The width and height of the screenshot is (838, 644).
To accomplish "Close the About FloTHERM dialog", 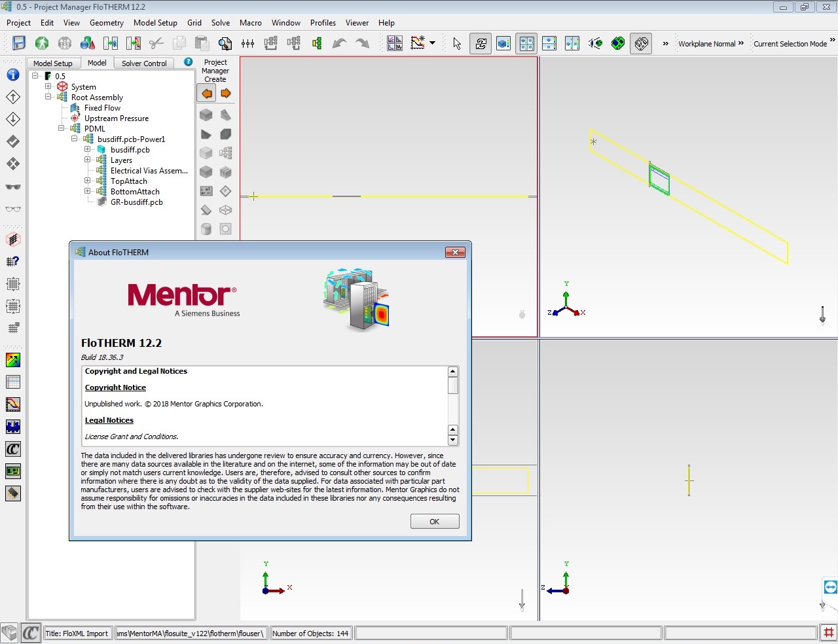I will pos(455,252).
